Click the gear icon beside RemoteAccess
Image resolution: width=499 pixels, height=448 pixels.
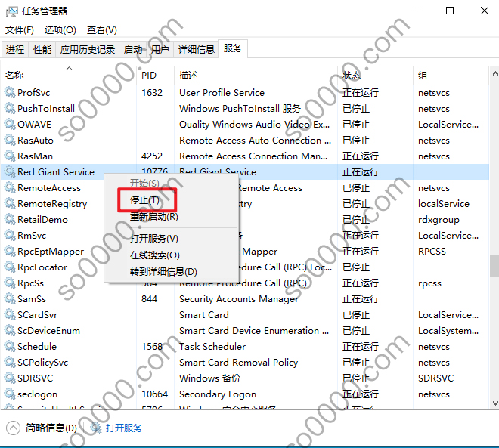10,188
